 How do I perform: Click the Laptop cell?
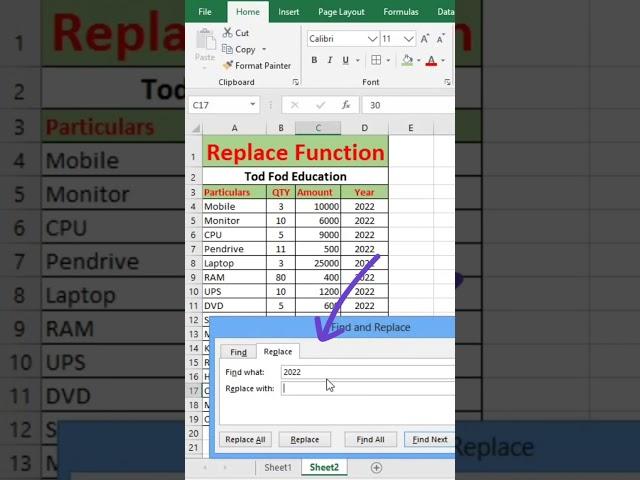234,263
